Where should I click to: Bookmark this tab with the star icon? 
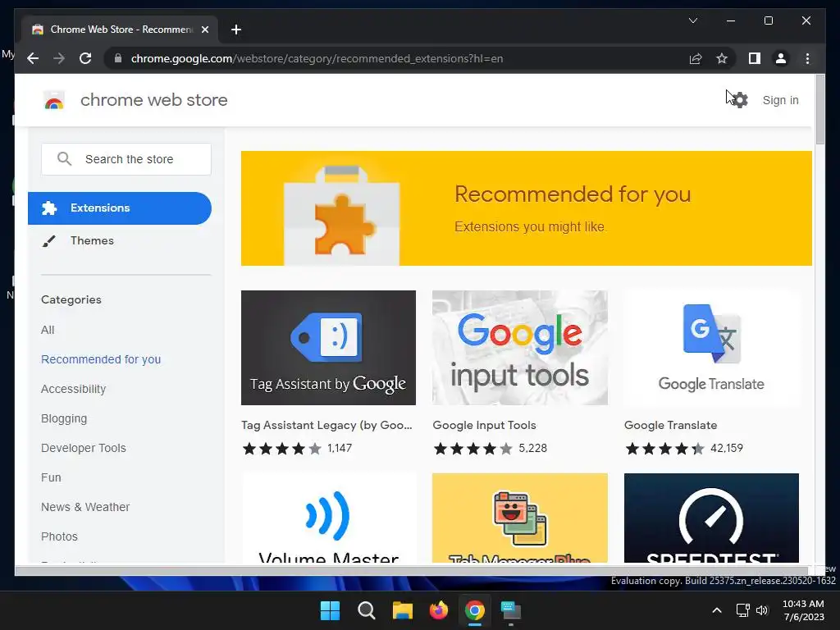tap(722, 58)
